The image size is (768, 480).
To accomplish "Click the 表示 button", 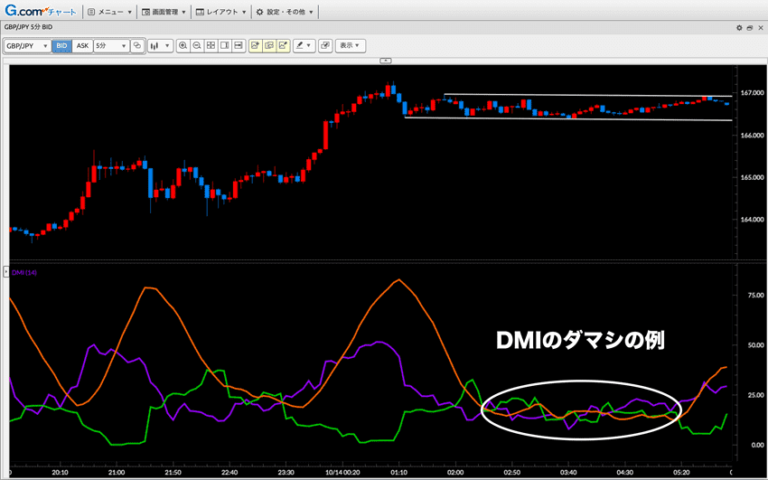I will coord(350,46).
